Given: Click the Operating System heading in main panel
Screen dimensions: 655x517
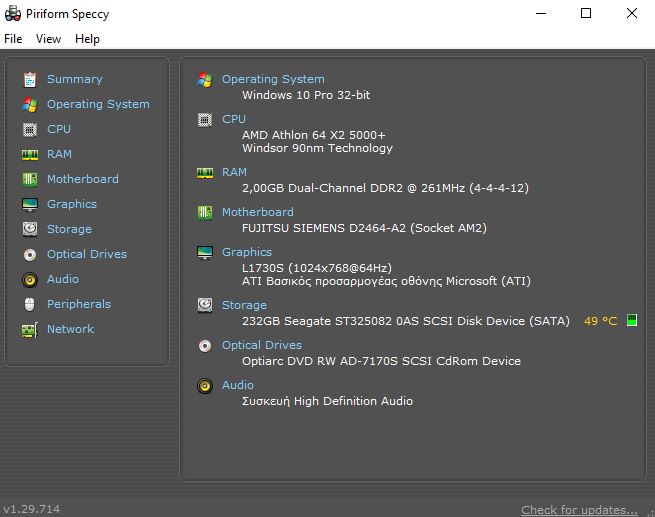Looking at the screenshot, I should (x=273, y=79).
